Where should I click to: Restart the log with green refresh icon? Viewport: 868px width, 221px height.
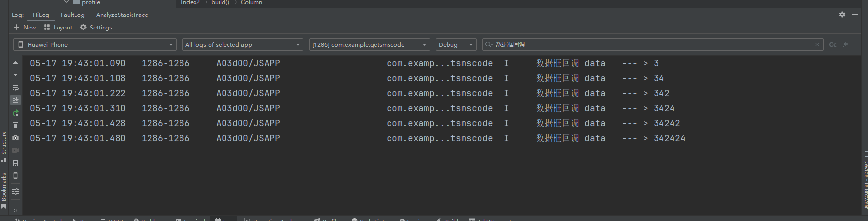[x=15, y=113]
